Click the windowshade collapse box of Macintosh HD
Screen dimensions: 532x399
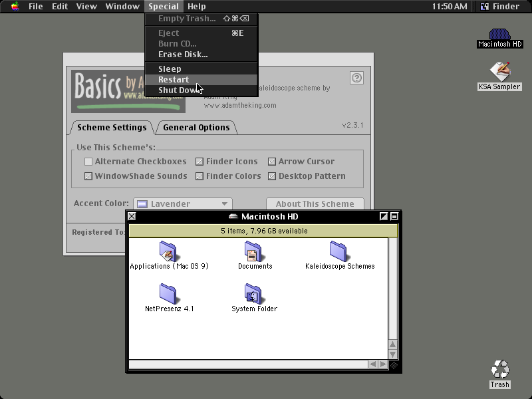click(x=394, y=217)
